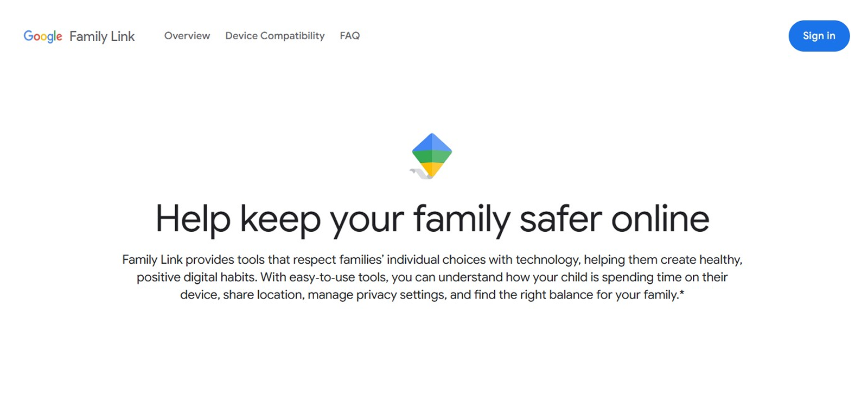Click the yellow tip of the kite icon
The height and width of the screenshot is (401, 868).
432,169
